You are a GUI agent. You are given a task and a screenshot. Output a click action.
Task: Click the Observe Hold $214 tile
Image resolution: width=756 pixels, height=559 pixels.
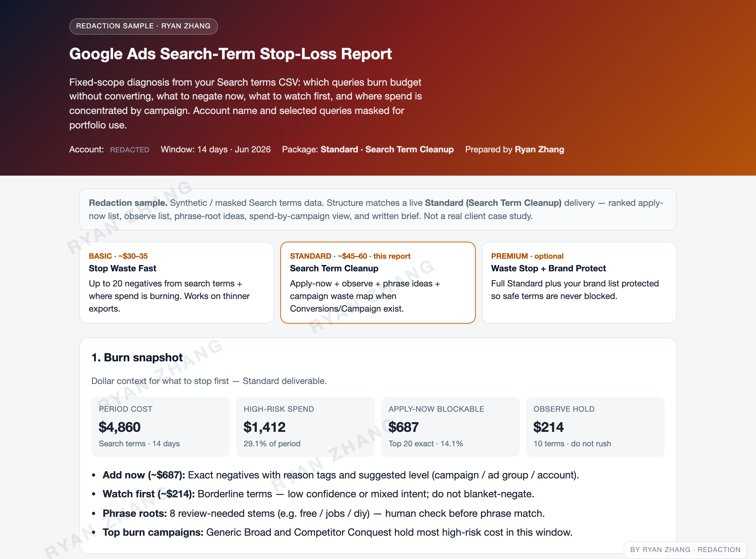595,427
